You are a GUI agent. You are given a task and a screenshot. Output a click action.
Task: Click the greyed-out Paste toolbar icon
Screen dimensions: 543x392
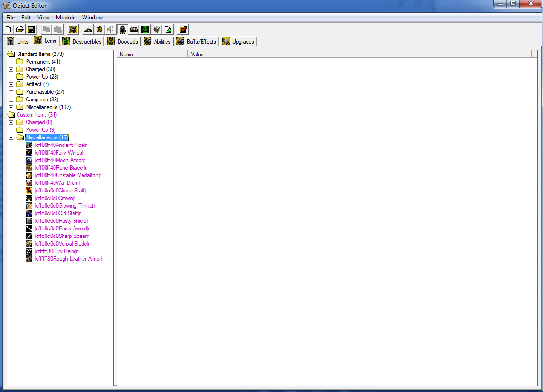click(58, 29)
